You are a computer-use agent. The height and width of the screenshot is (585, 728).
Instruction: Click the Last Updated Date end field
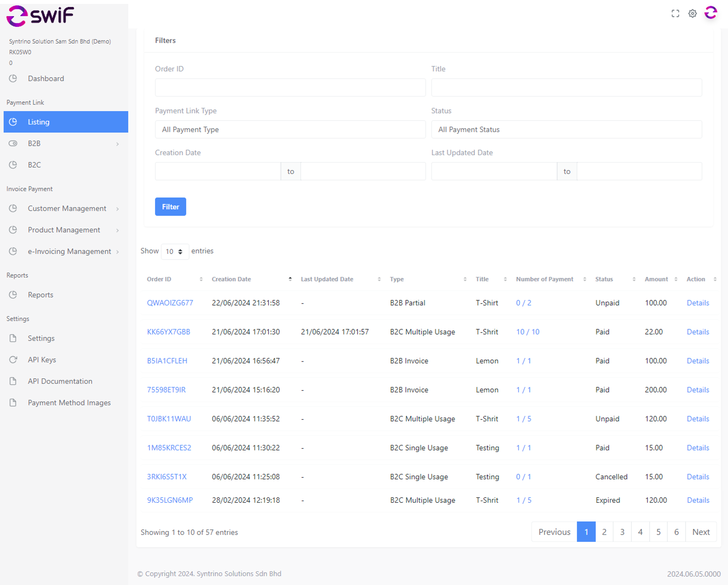[640, 171]
